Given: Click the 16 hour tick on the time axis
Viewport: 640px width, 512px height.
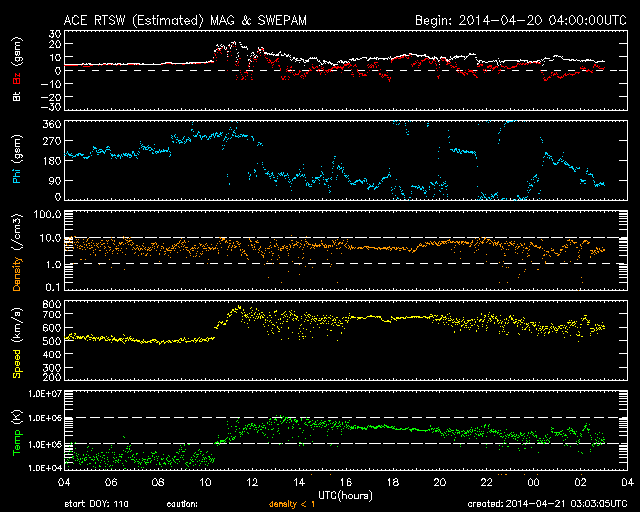Looking at the screenshot, I should [346, 482].
